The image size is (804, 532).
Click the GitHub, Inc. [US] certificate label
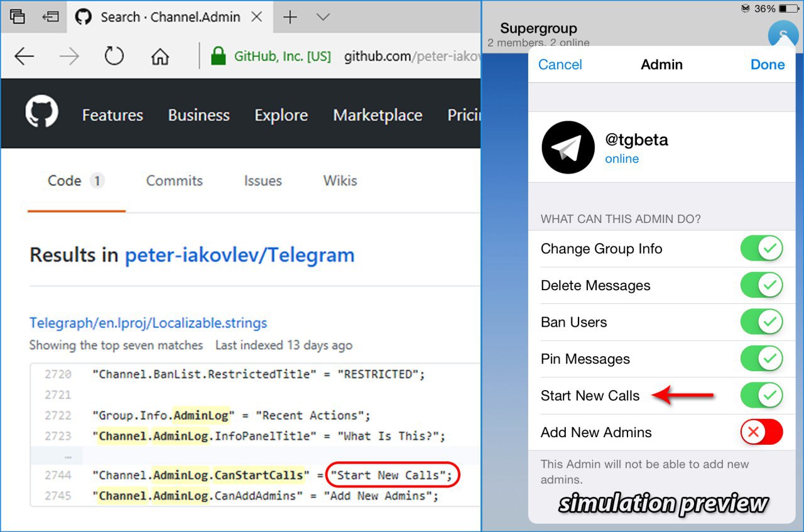282,57
